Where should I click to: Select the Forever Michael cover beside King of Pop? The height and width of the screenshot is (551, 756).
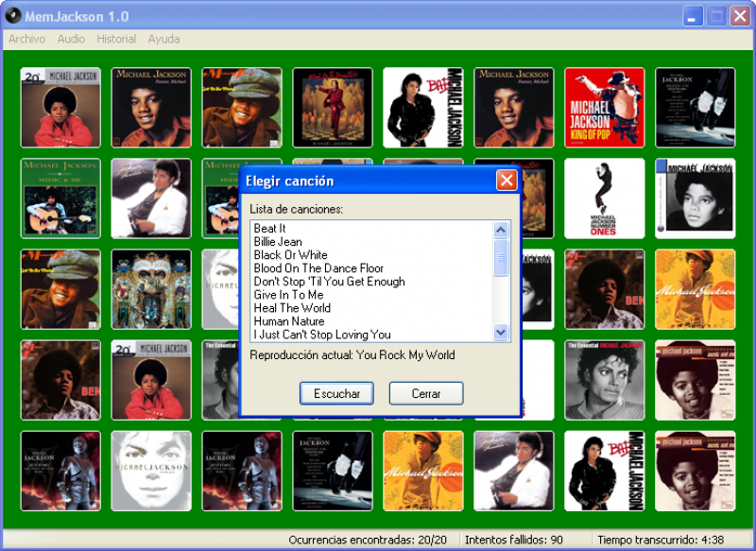514,108
